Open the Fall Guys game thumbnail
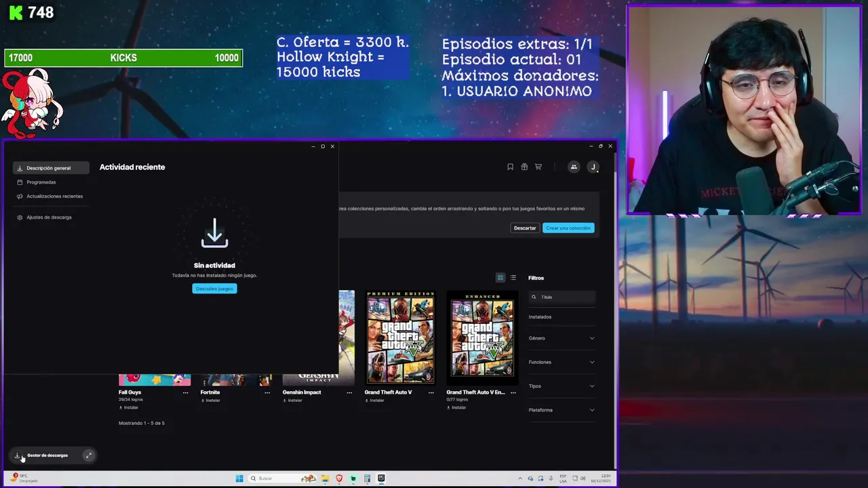The image size is (868, 488). (x=155, y=380)
